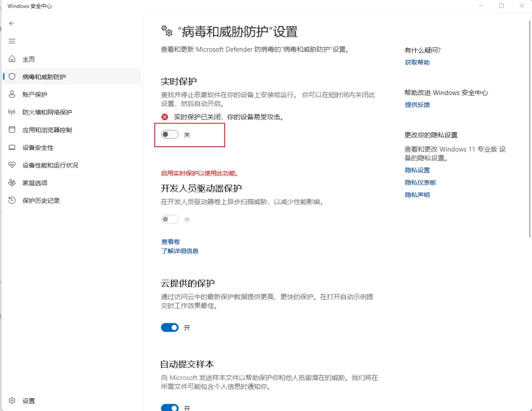Close the Windows 安全中心 window
Screen dimensions: 532x411
(x=522, y=6)
